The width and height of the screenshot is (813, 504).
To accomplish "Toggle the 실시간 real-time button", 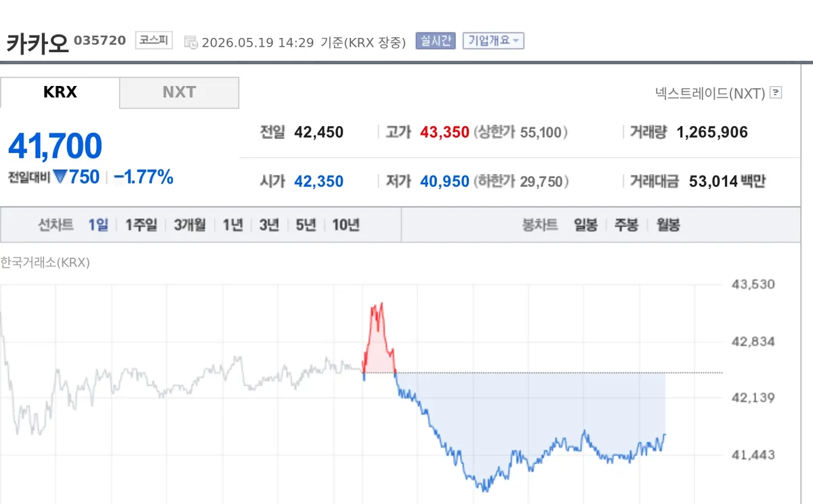I will [x=437, y=41].
